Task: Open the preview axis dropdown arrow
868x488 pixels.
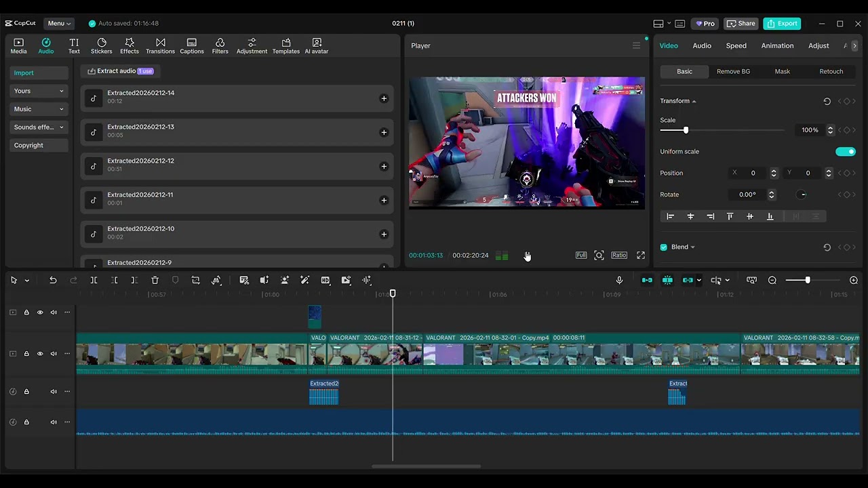Action: (x=727, y=280)
